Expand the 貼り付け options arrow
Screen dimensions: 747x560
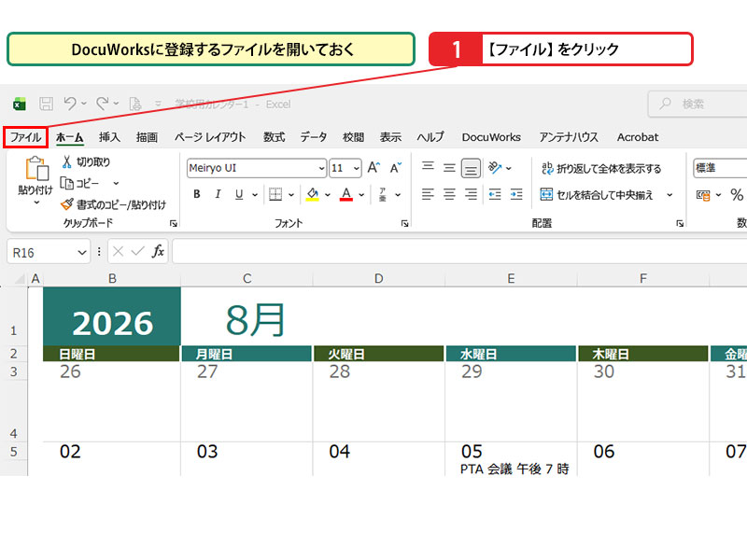pos(36,203)
